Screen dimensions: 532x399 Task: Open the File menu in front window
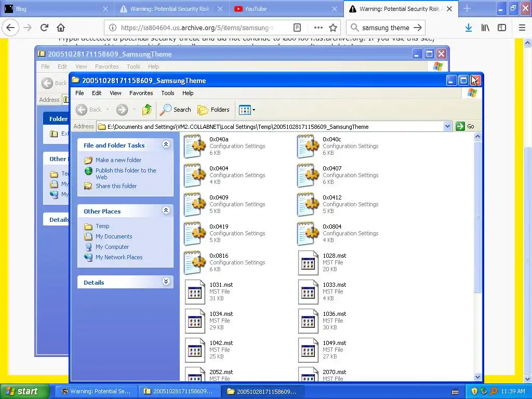[x=79, y=93]
